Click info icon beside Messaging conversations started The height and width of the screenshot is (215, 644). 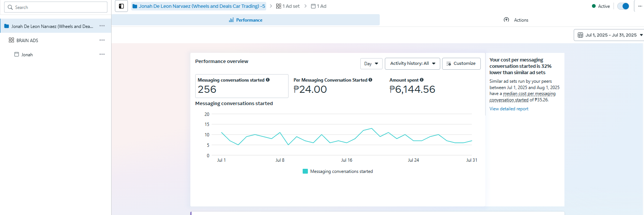click(268, 80)
